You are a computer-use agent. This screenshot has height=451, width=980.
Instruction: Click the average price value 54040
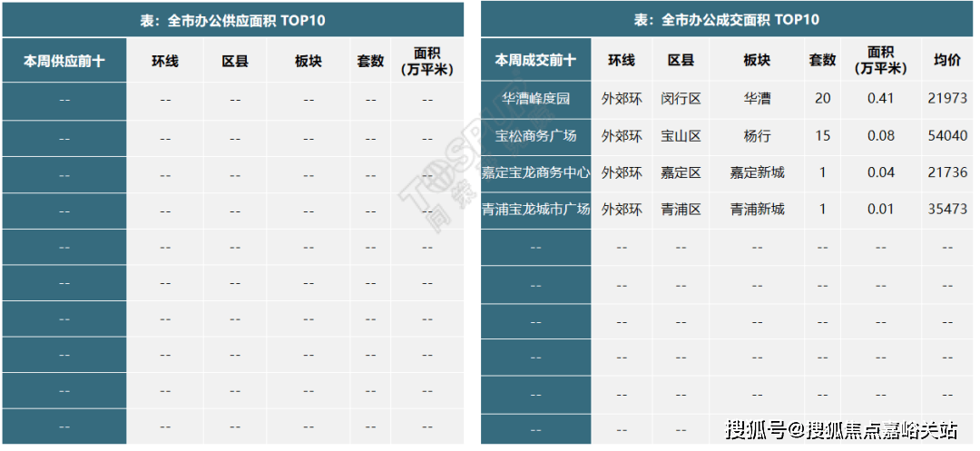click(947, 136)
